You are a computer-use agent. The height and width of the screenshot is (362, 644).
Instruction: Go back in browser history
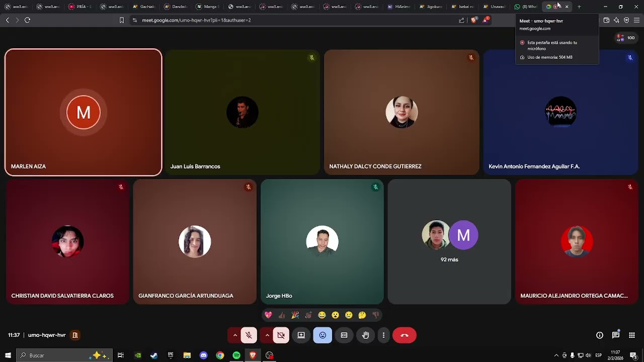7,20
